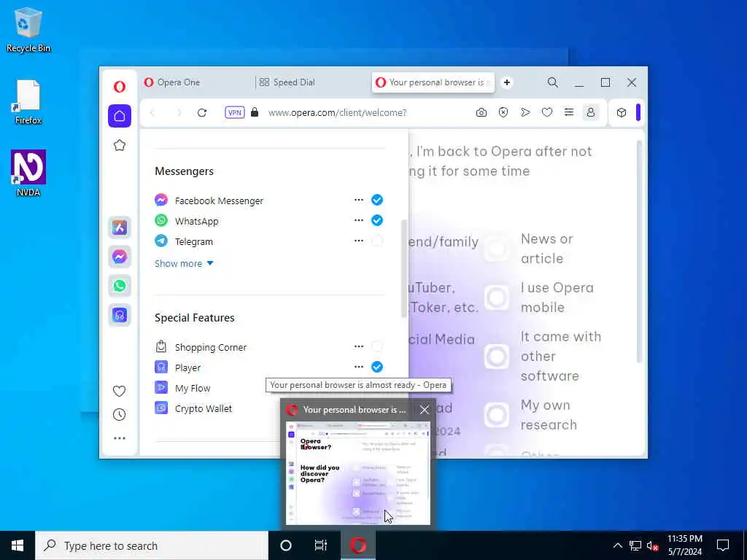Click the sidebar setup panel scrollbar
This screenshot has height=560, width=747.
pyautogui.click(x=404, y=269)
